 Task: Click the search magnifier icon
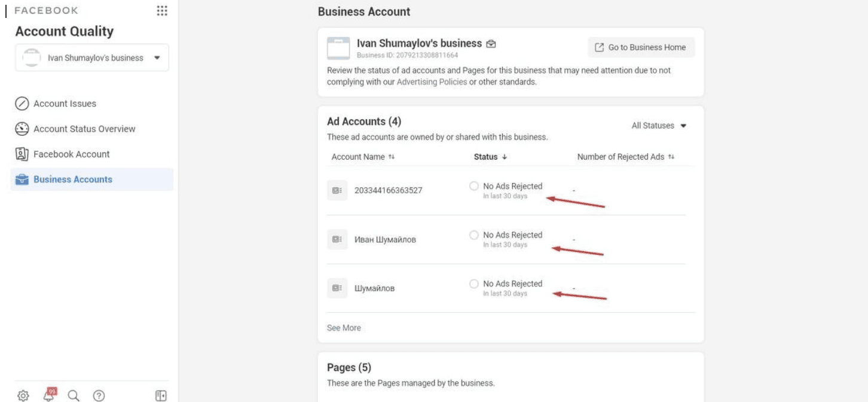pyautogui.click(x=74, y=395)
